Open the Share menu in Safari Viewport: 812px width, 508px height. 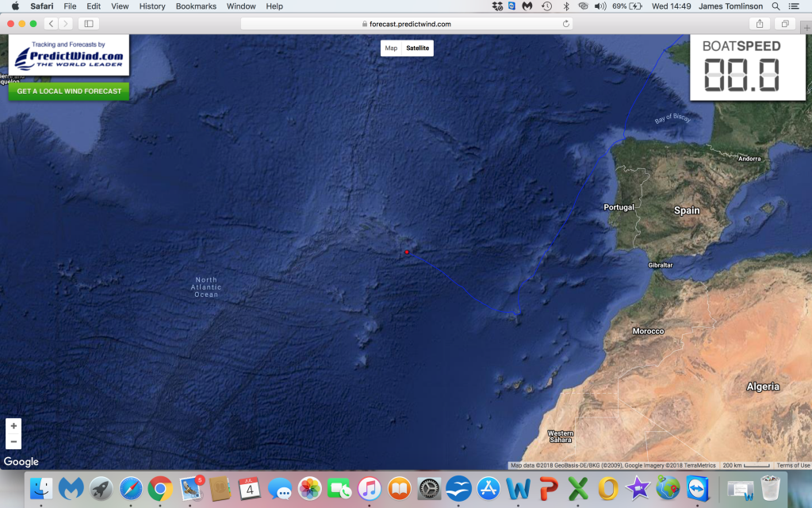(760, 24)
